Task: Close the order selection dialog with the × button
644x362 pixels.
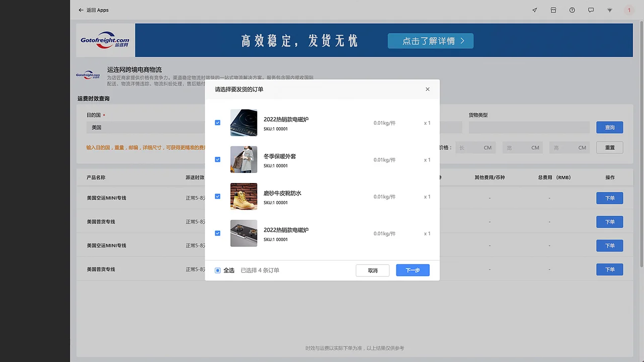Action: 427,89
